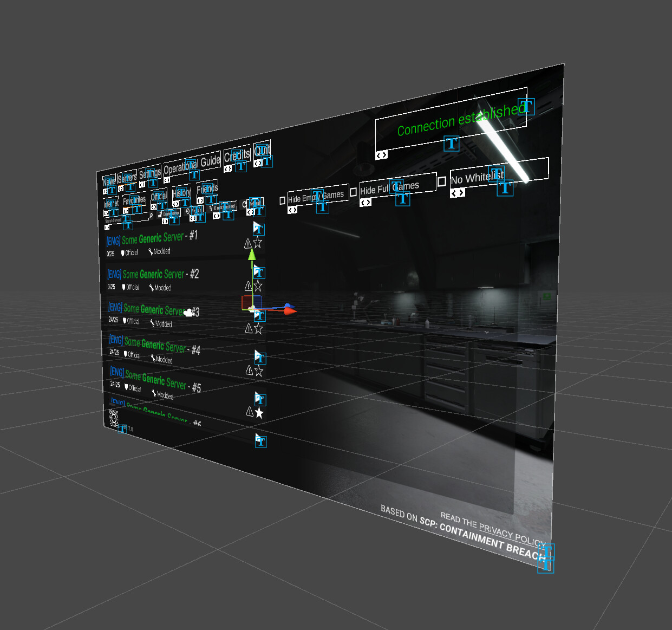The height and width of the screenshot is (630, 672).
Task: Enable the Hide Full Games checkbox
Action: (x=354, y=191)
